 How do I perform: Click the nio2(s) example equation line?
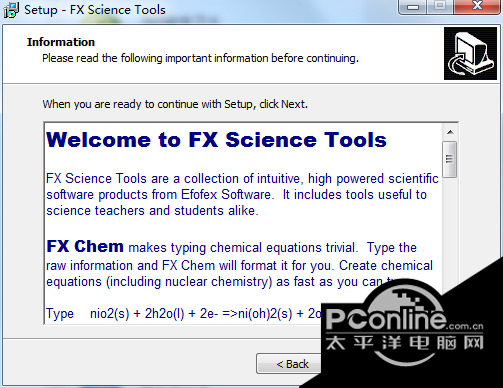pyautogui.click(x=183, y=314)
